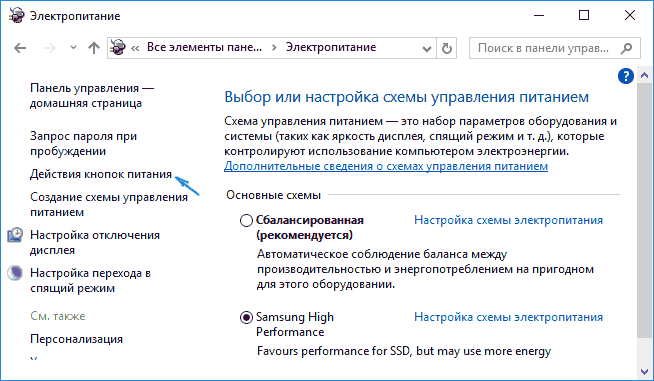This screenshot has height=381, width=654.
Task: Open Настройка схемы электропитания for Samsung High Performance
Action: pyautogui.click(x=508, y=317)
